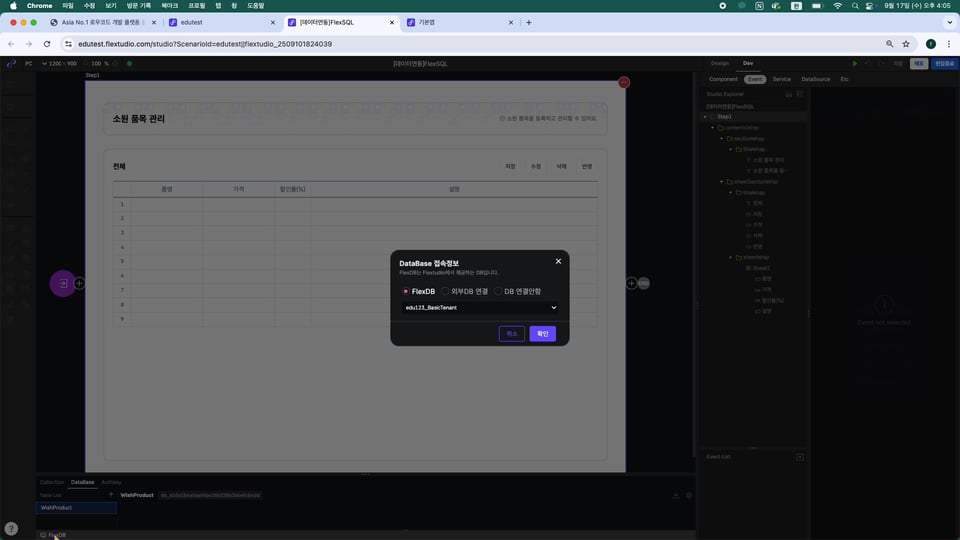
Task: Switch to the 기본앱 browser tab
Action: [460, 23]
